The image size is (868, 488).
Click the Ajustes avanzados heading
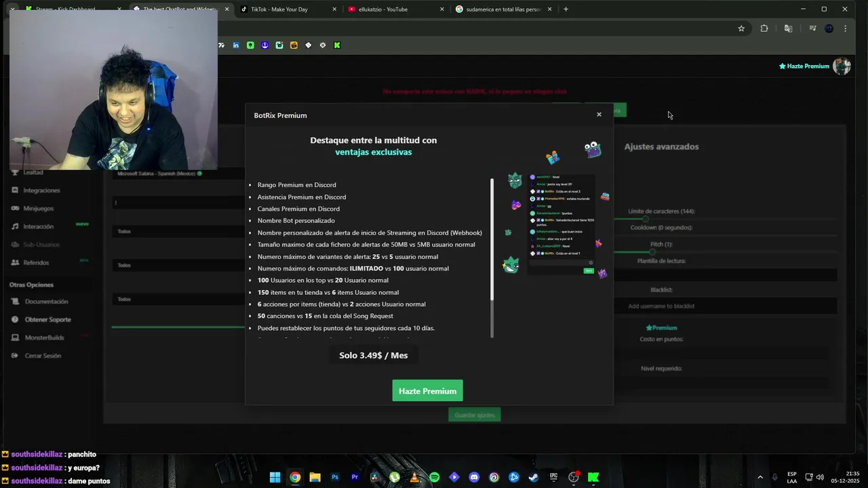click(661, 146)
